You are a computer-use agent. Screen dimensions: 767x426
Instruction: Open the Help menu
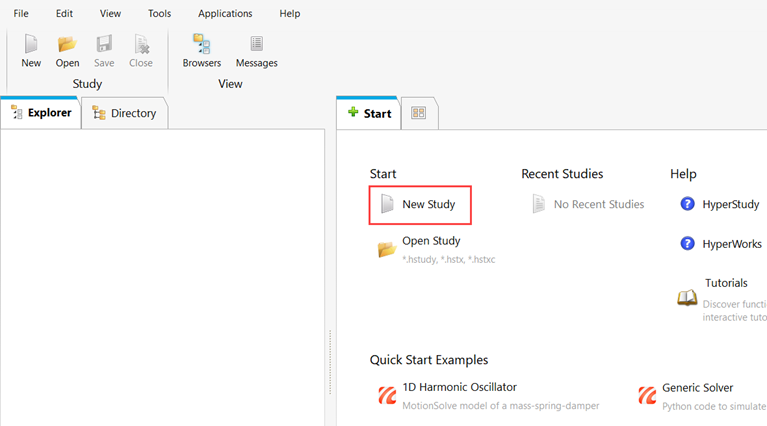pos(290,14)
